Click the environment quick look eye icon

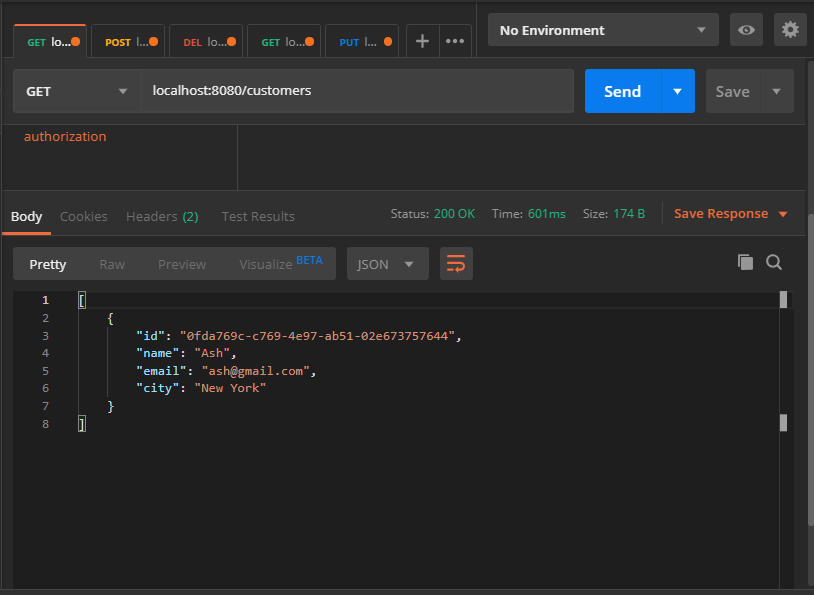click(746, 30)
